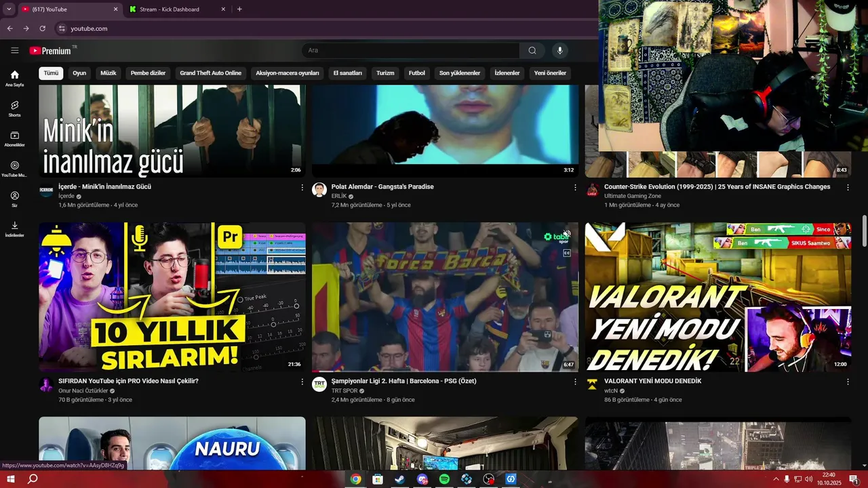Select the İzlenenler filter chip

point(507,73)
